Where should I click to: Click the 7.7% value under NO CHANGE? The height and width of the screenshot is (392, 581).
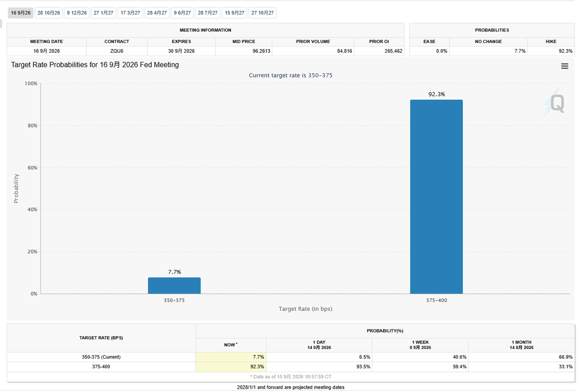tap(519, 51)
